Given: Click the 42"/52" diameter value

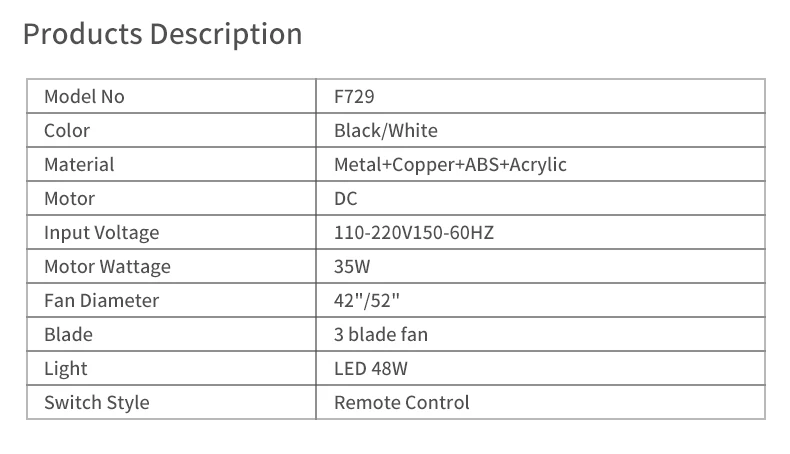Looking at the screenshot, I should pos(367,300).
